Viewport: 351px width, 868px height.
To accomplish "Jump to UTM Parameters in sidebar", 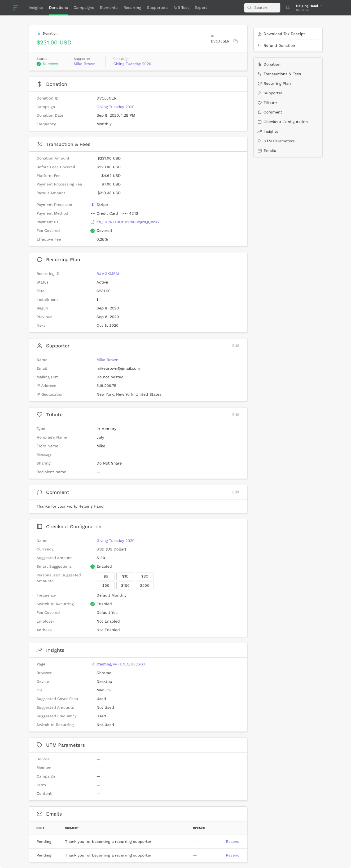I will pyautogui.click(x=279, y=141).
